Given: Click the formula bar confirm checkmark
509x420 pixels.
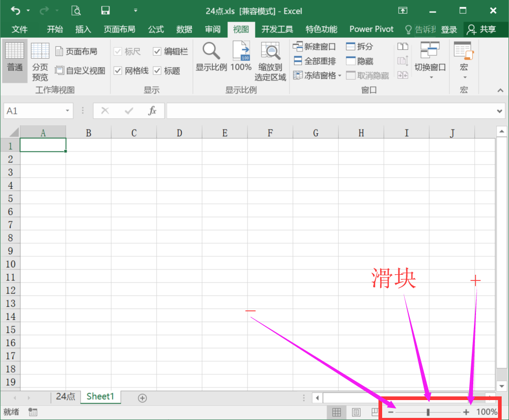Looking at the screenshot, I should 129,111.
